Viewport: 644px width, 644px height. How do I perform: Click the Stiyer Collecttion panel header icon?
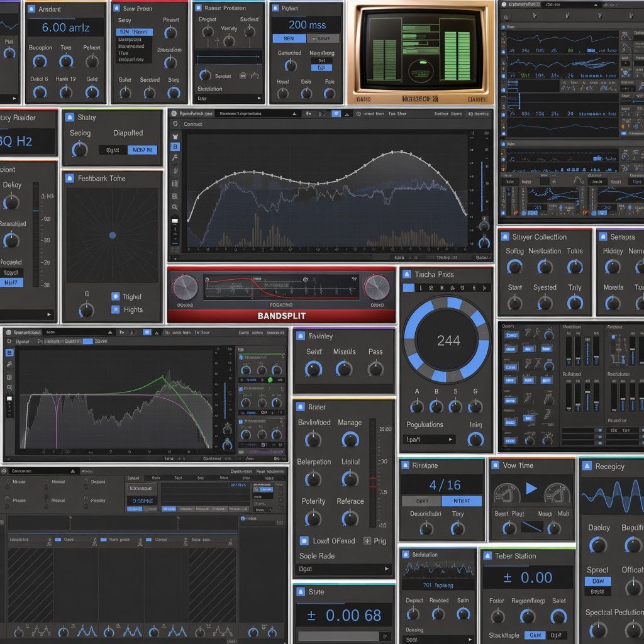(504, 236)
